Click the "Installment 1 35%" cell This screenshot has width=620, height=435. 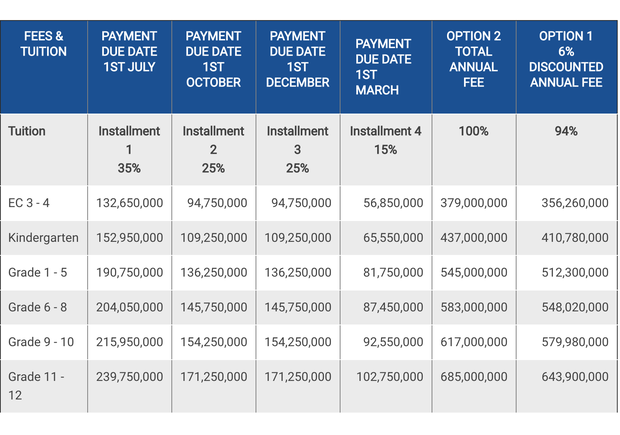(x=129, y=149)
